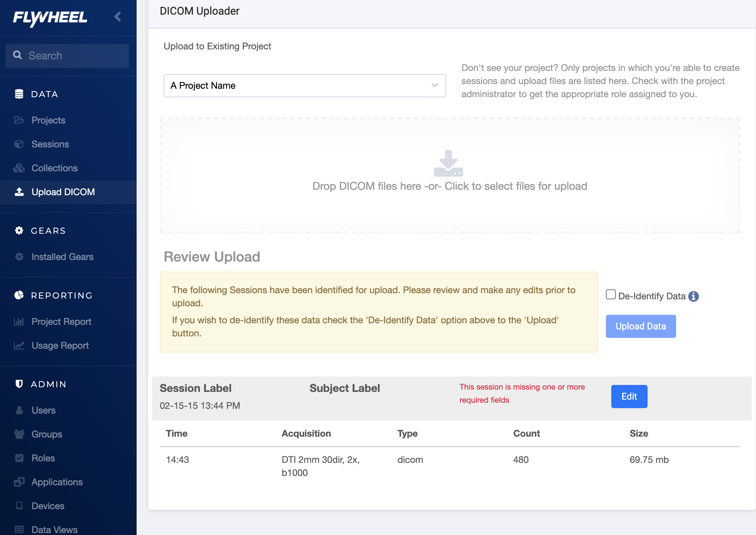Click the Users icon under Admin
The height and width of the screenshot is (535, 756).
[20, 410]
